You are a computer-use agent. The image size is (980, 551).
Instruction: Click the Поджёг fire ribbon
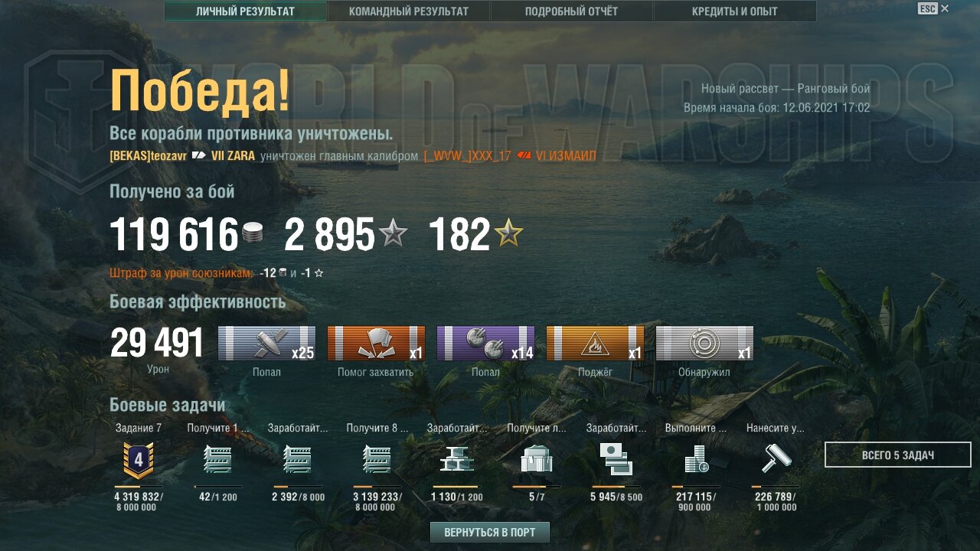point(595,343)
